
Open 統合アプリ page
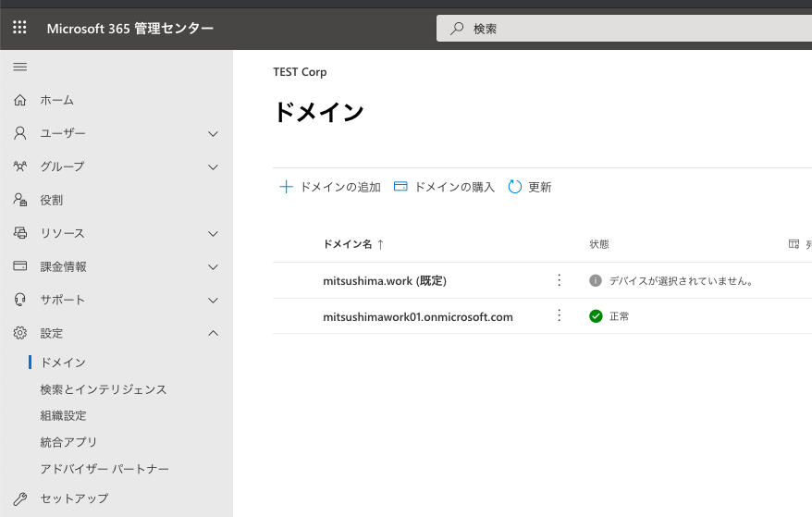[68, 442]
